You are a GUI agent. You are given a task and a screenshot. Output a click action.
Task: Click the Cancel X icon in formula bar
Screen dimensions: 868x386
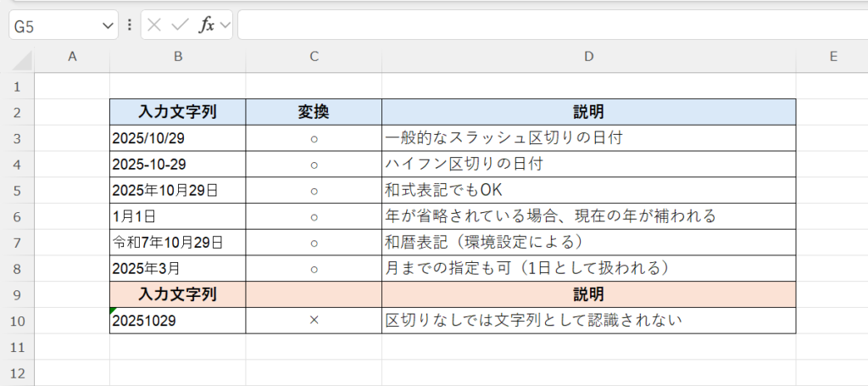click(x=153, y=25)
